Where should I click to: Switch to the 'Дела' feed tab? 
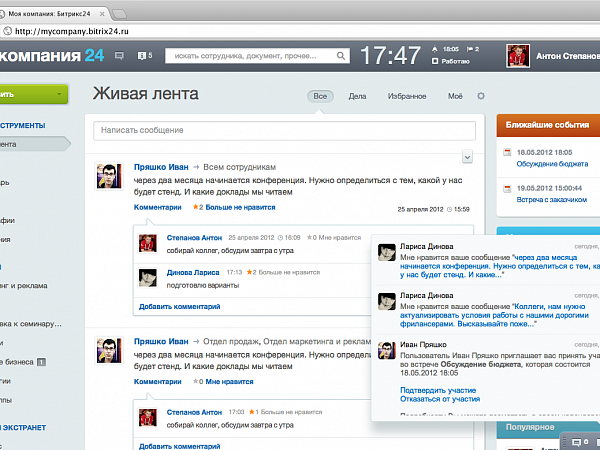click(357, 96)
